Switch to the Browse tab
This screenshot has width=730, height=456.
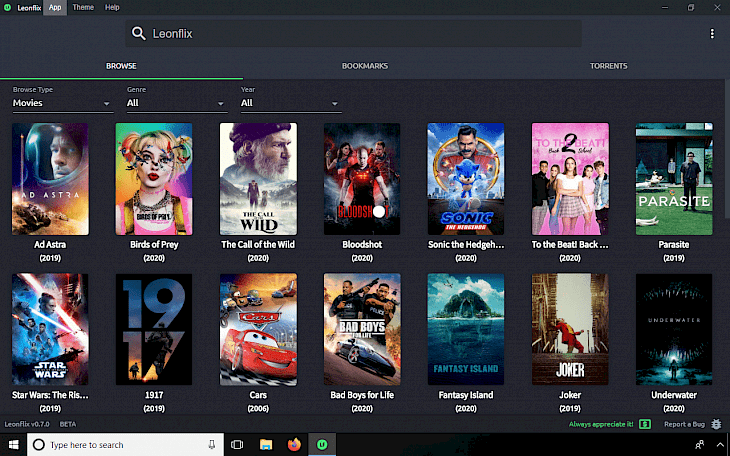121,66
